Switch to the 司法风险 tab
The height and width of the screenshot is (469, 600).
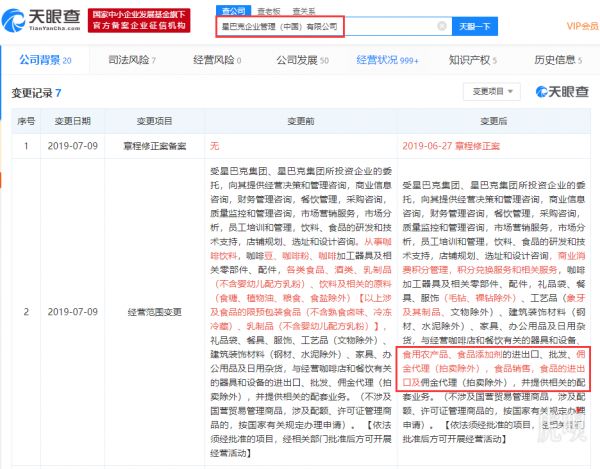pyautogui.click(x=129, y=61)
